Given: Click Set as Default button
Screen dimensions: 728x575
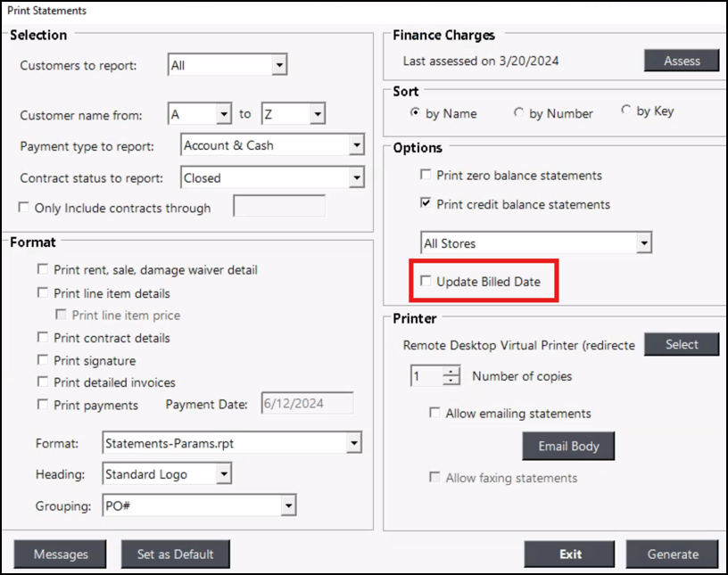Looking at the screenshot, I should (175, 554).
